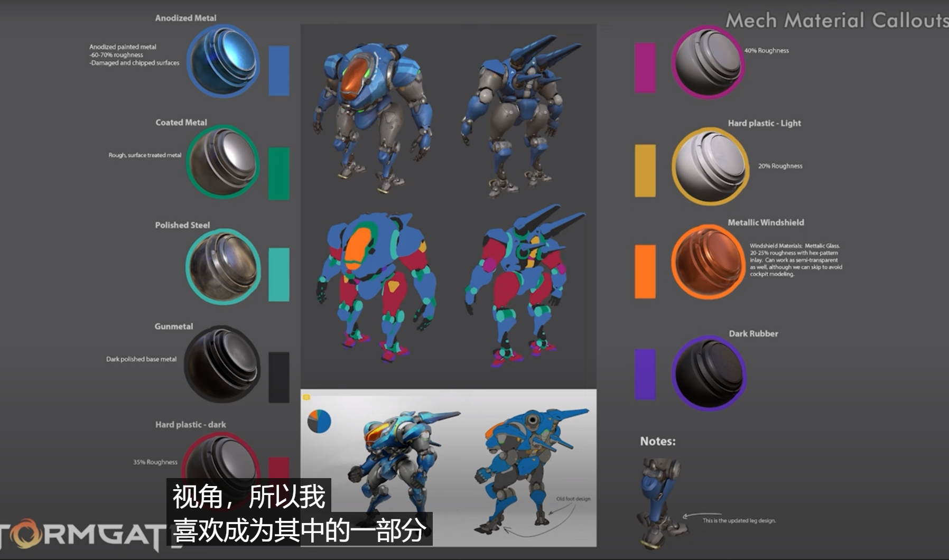Click the blue Anodized Metal material sphere
The width and height of the screenshot is (949, 560).
223,61
